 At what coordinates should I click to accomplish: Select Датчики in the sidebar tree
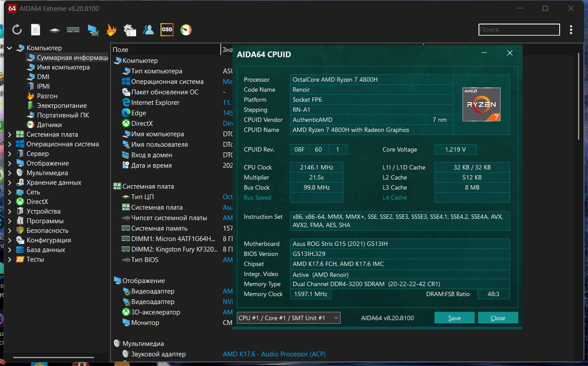pyautogui.click(x=49, y=125)
